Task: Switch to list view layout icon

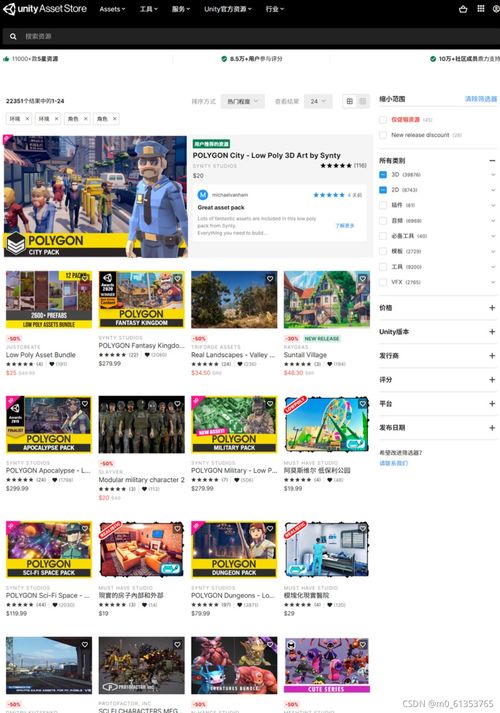Action: 363,101
